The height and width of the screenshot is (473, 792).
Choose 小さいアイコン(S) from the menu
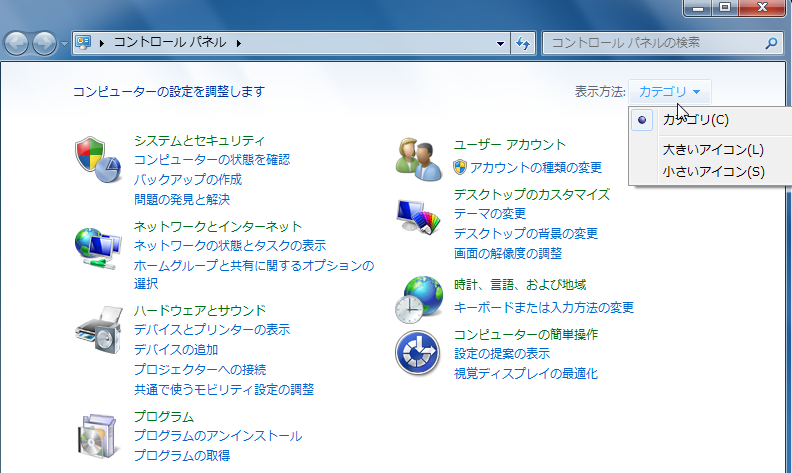point(714,172)
